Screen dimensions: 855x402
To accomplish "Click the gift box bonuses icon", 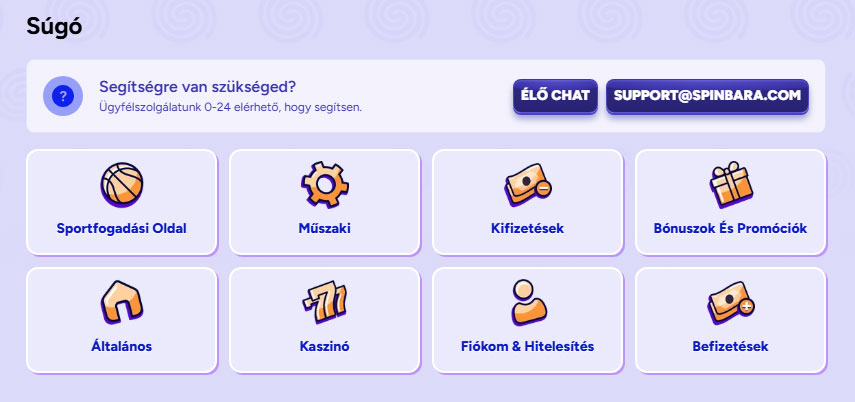I will click(x=730, y=183).
